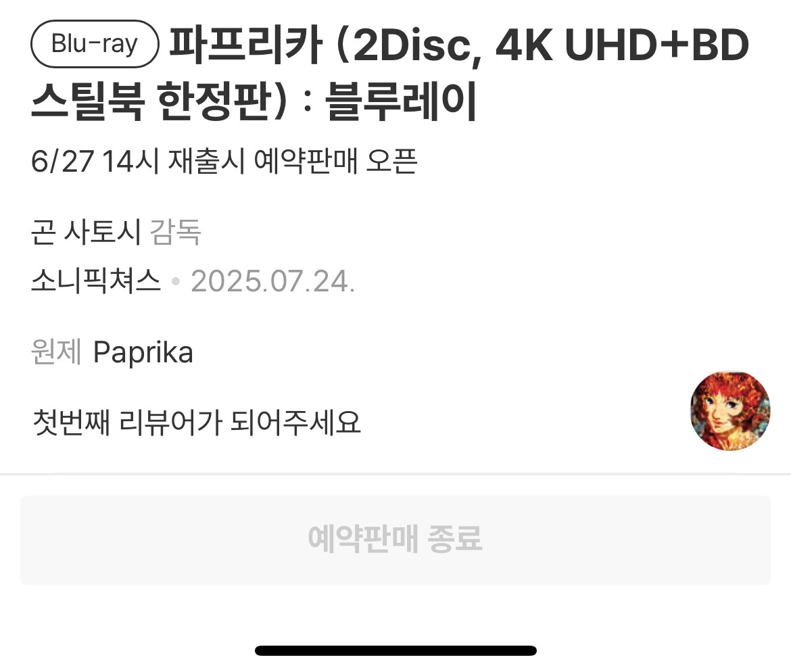Tap the word 파프리카 in the title
This screenshot has height=672, width=791.
(245, 45)
